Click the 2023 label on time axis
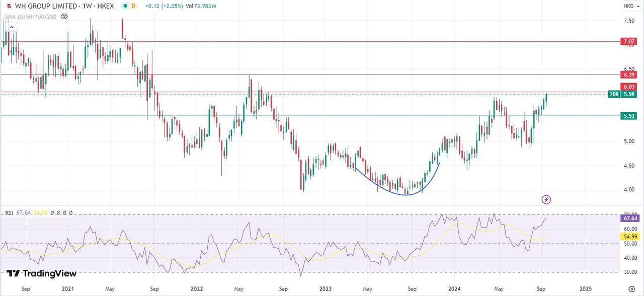 (x=326, y=289)
